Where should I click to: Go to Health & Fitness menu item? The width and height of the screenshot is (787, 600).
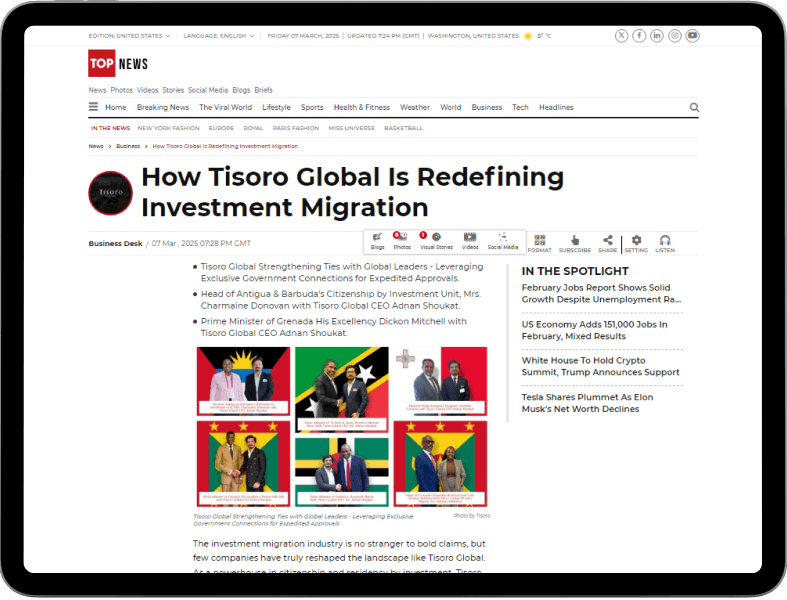click(361, 108)
